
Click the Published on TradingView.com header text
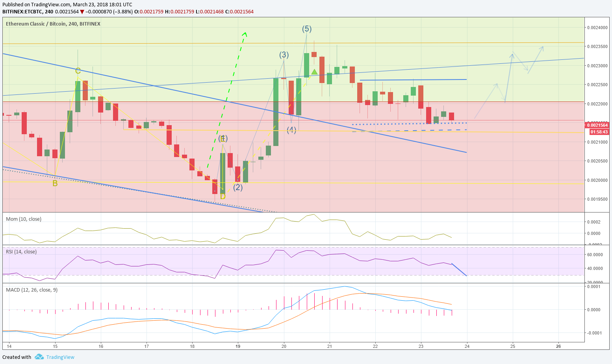pyautogui.click(x=67, y=5)
